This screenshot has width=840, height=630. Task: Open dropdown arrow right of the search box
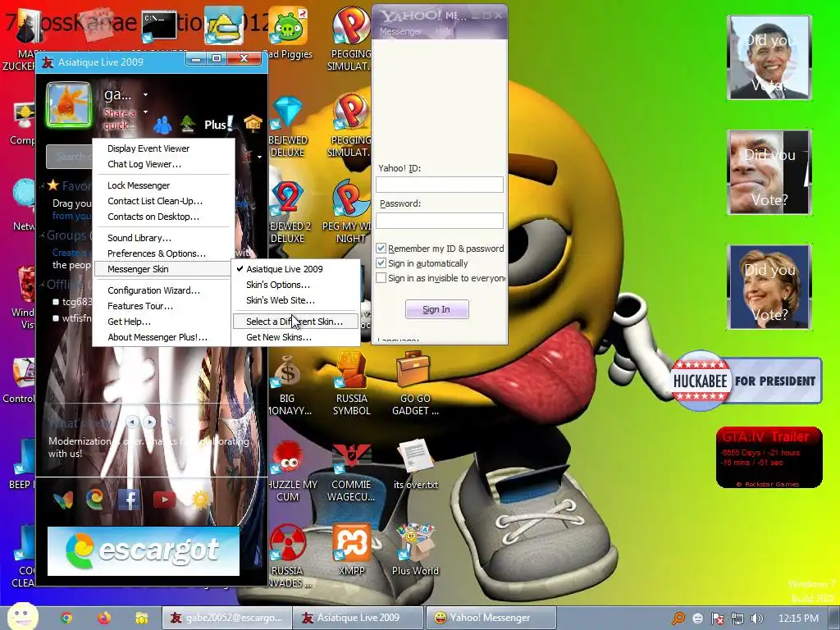click(x=259, y=157)
